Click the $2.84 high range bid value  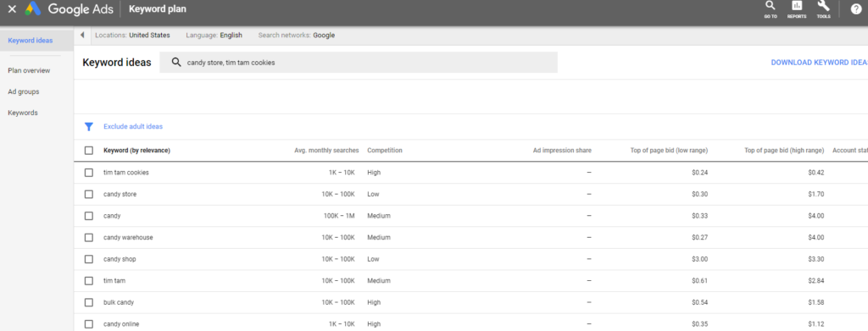pyautogui.click(x=816, y=281)
